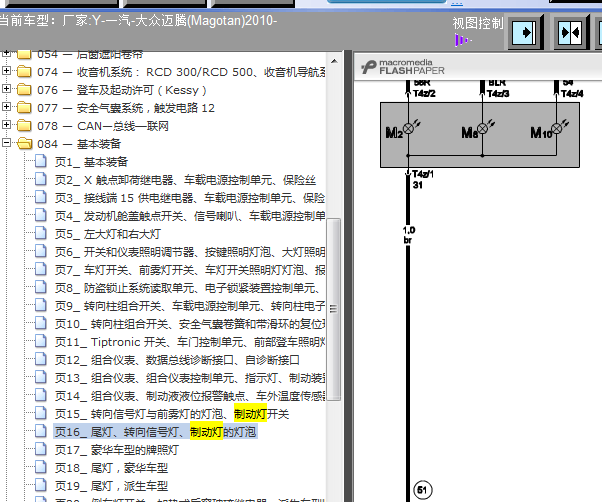Click folder icon for 078 CAN总线联网
This screenshot has width=602, height=502.
(25, 126)
